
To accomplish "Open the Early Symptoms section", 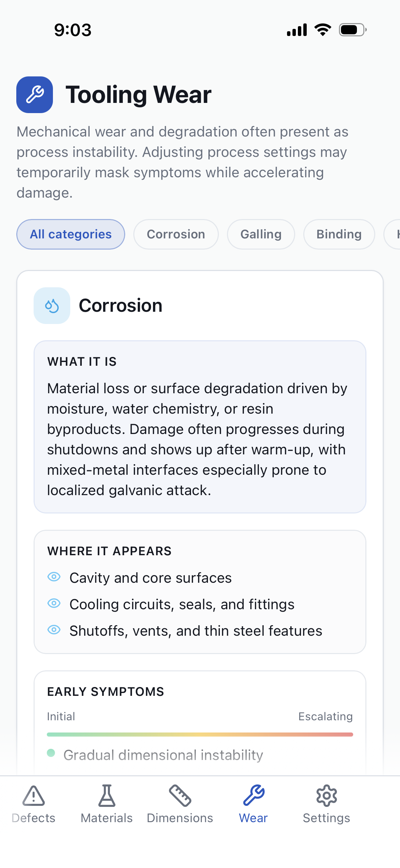I will (x=106, y=691).
